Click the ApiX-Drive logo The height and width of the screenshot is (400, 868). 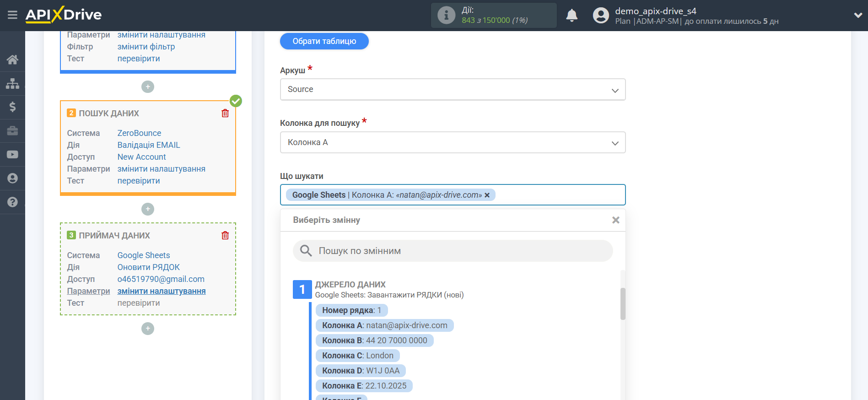coord(64,15)
